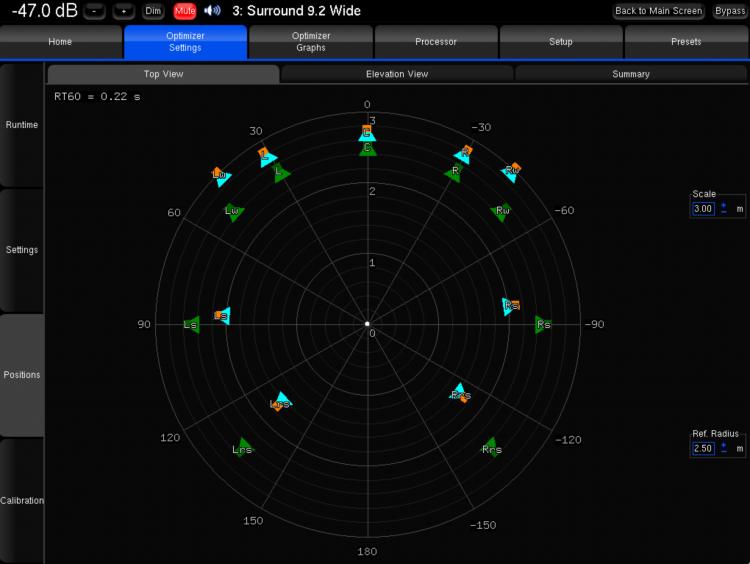This screenshot has width=750, height=564.
Task: Click the green Rs right-surround marker
Action: tap(542, 325)
